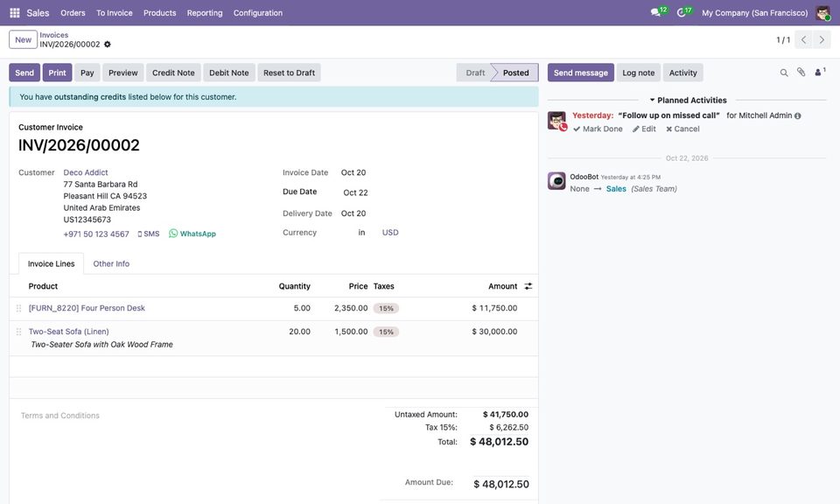840x504 pixels.
Task: Click the Print button
Action: 58,73
